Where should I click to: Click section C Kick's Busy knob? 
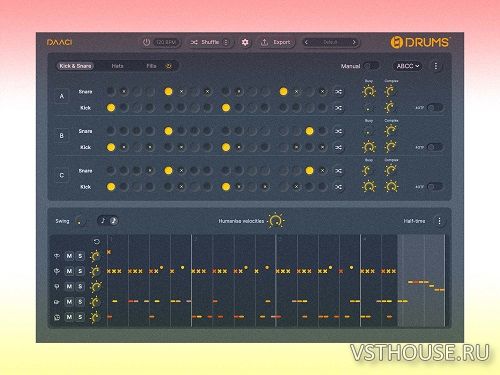(369, 187)
